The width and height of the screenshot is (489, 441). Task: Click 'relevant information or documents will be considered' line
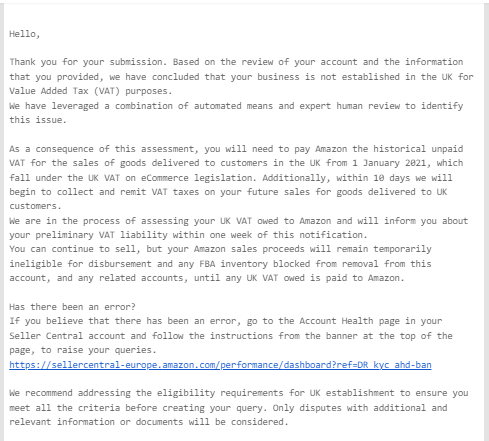coord(148,422)
